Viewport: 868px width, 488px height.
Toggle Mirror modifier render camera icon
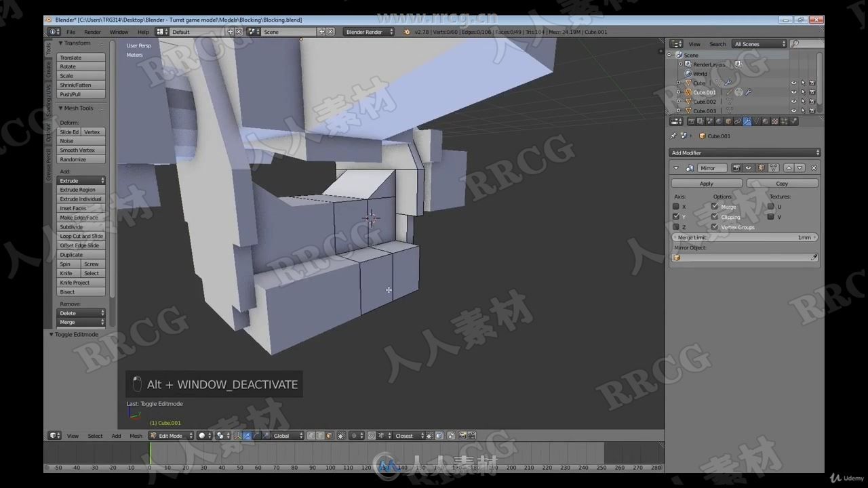tap(736, 168)
